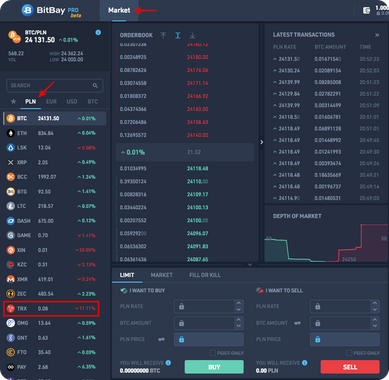
Task: Click the Depth of Market chart
Action: (326, 243)
